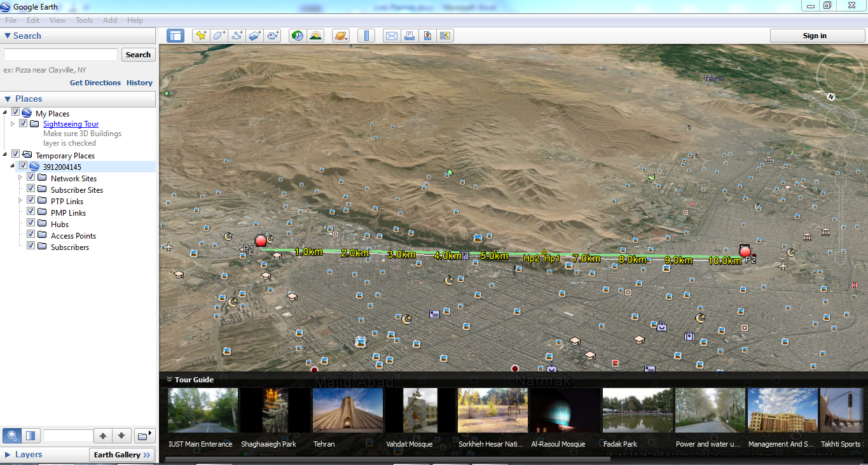Add an image overlay from the toolbar

[255, 36]
